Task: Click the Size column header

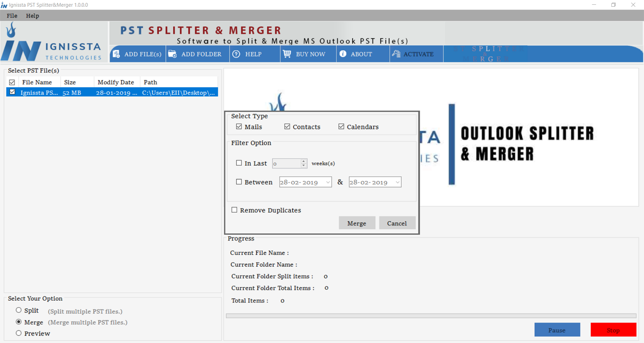Action: tap(77, 82)
